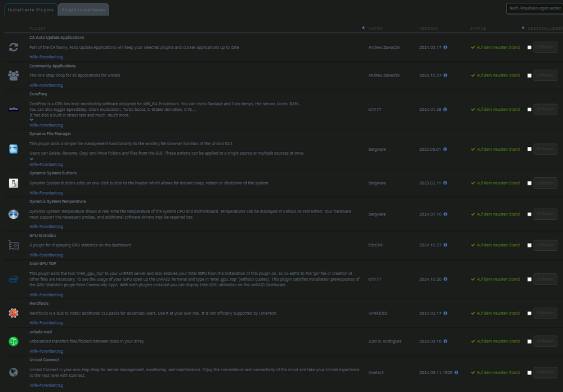The image size is (563, 392).
Task: Click Entfernen button in unbalanced row
Action: (545, 341)
